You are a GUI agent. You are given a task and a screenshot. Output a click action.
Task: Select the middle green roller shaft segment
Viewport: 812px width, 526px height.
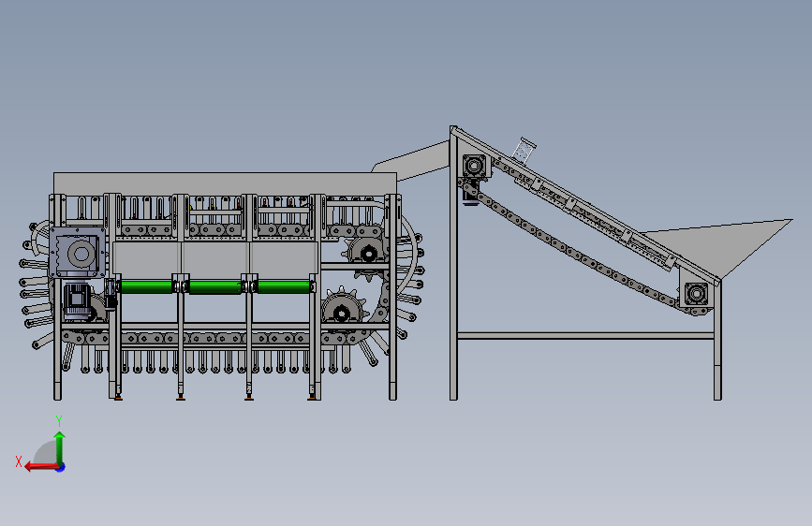point(215,286)
